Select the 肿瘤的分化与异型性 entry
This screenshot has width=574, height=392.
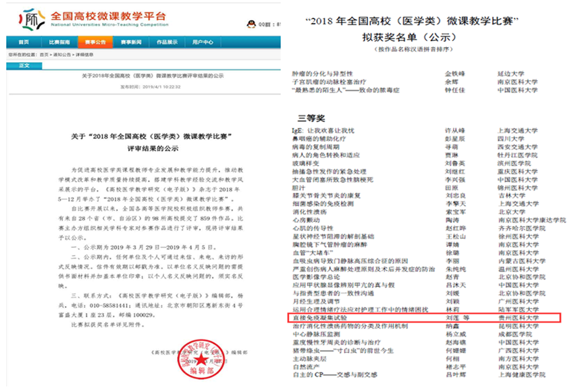click(322, 74)
